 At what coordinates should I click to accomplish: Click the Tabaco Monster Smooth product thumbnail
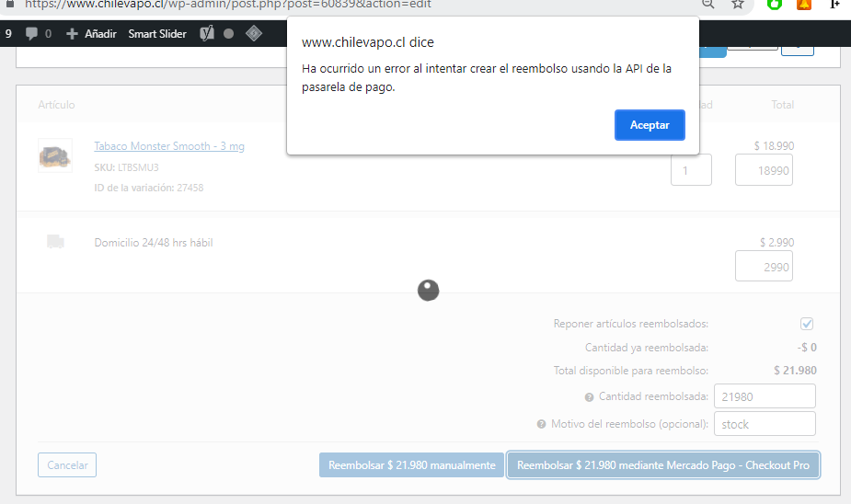(x=55, y=155)
